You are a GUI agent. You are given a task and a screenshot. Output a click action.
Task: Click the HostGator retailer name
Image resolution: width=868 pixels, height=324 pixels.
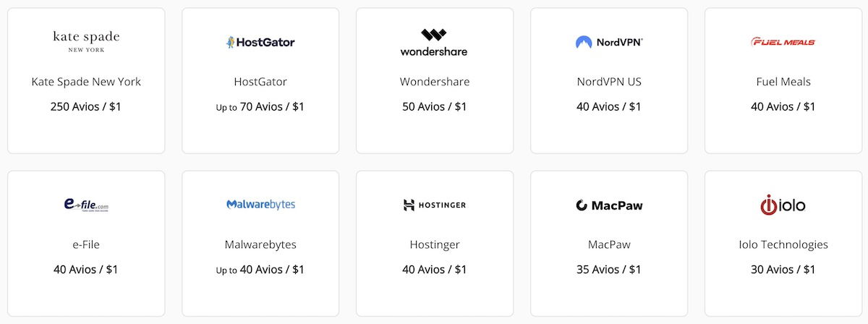260,82
